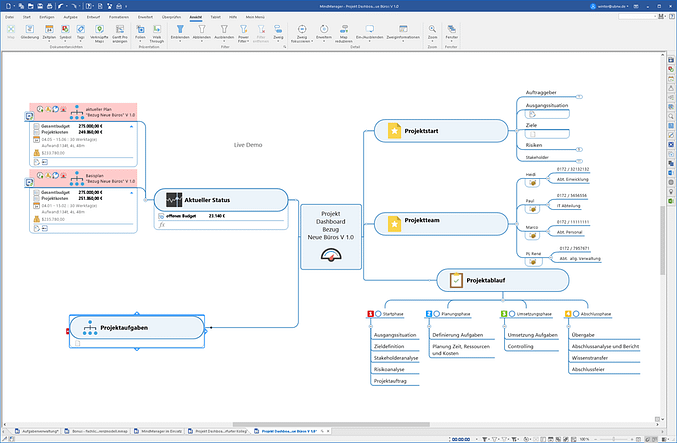This screenshot has height=443, width=677.
Task: Toggle Abschlussphase task progress circle
Action: coord(576,314)
